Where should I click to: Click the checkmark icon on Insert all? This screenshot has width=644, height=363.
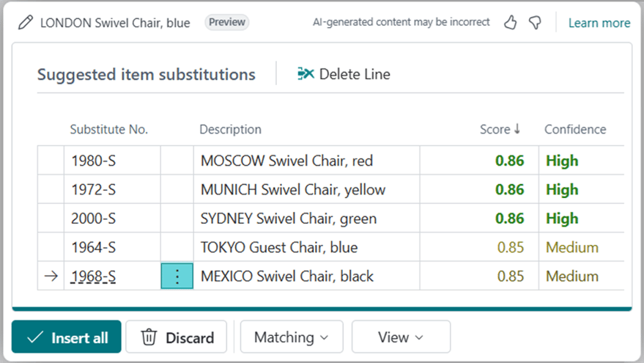[34, 337]
